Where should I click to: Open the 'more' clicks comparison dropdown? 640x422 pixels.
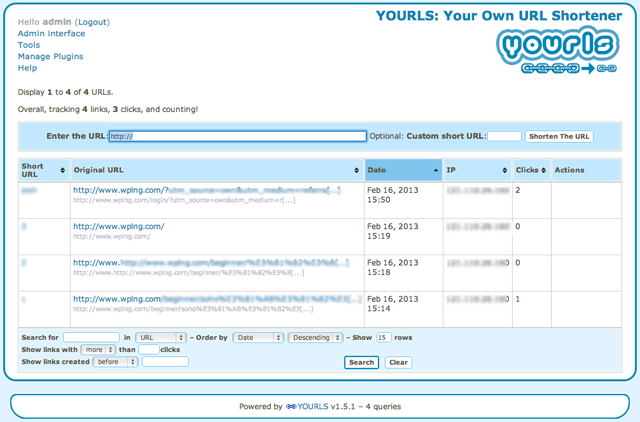98,350
